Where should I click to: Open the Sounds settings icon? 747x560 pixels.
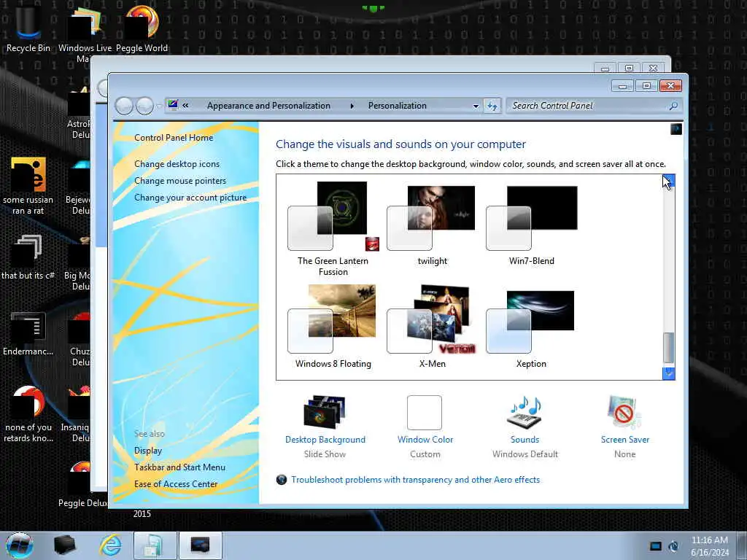coord(525,413)
